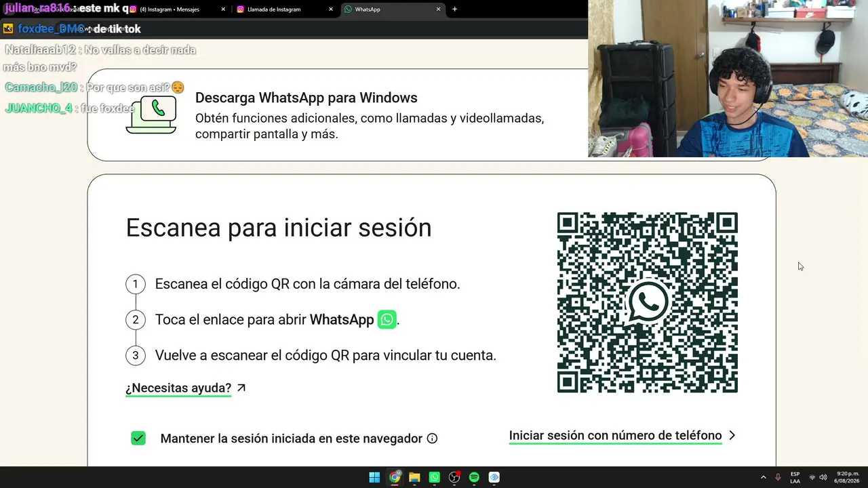Toggle the keep session signed-in checkbox

point(138,439)
